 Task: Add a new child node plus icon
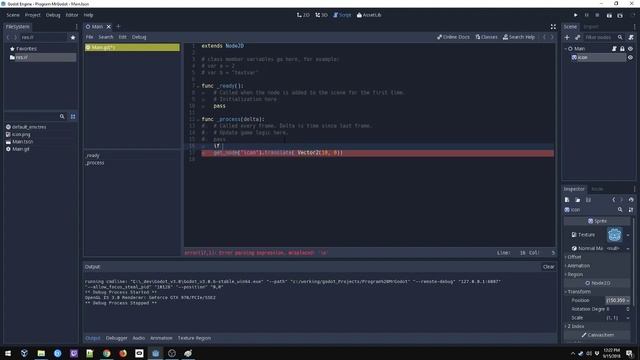[x=567, y=38]
